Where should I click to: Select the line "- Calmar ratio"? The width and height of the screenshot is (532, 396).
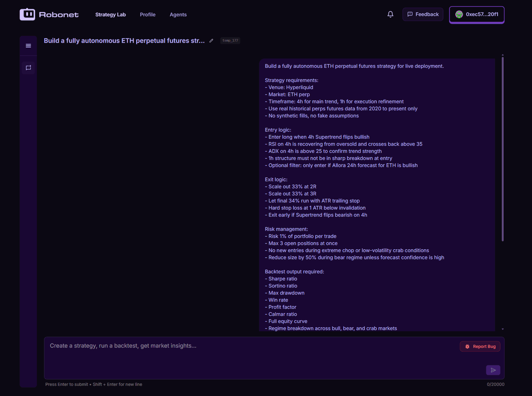[x=281, y=314]
